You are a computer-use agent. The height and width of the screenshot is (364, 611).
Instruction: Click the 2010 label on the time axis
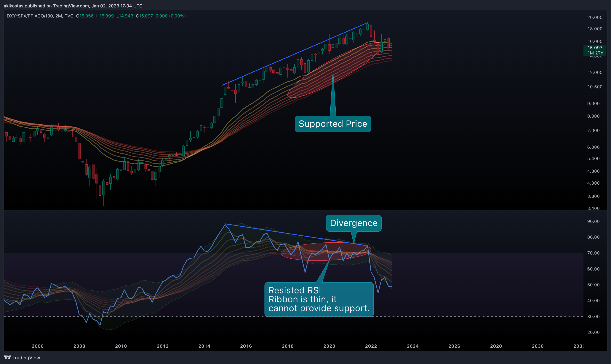121,346
